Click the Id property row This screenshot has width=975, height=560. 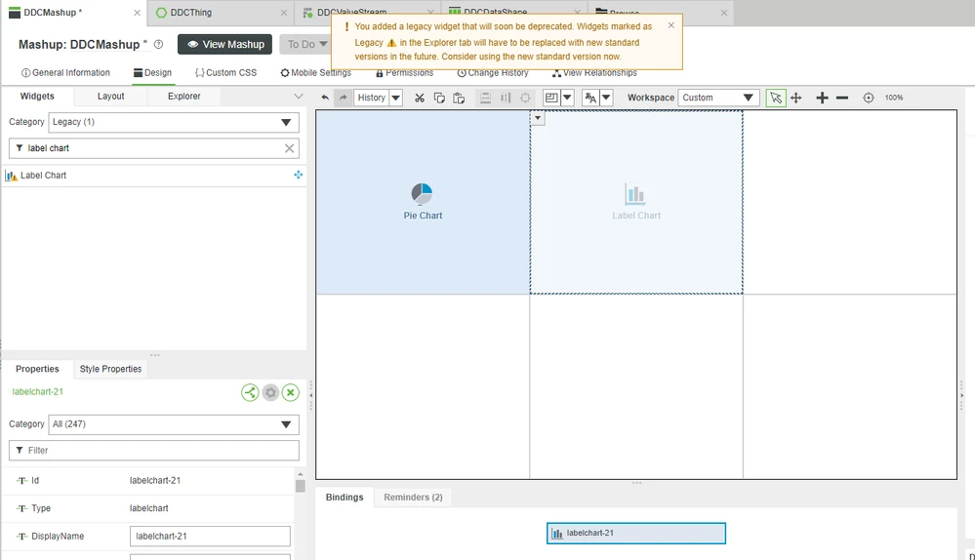click(x=148, y=480)
